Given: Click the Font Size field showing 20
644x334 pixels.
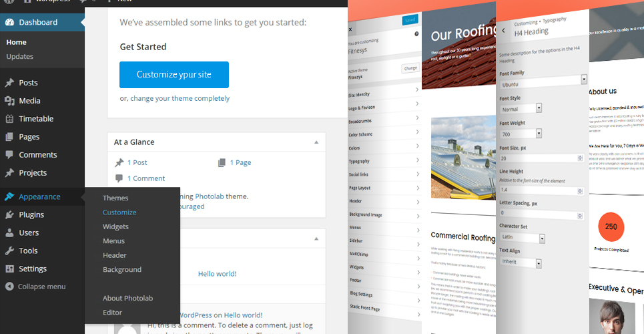Looking at the screenshot, I should [x=542, y=158].
